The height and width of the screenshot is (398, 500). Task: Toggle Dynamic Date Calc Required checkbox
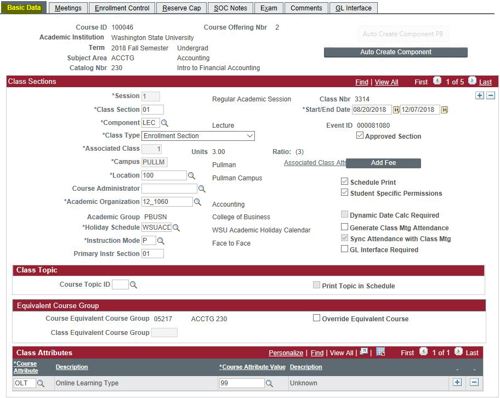click(344, 214)
